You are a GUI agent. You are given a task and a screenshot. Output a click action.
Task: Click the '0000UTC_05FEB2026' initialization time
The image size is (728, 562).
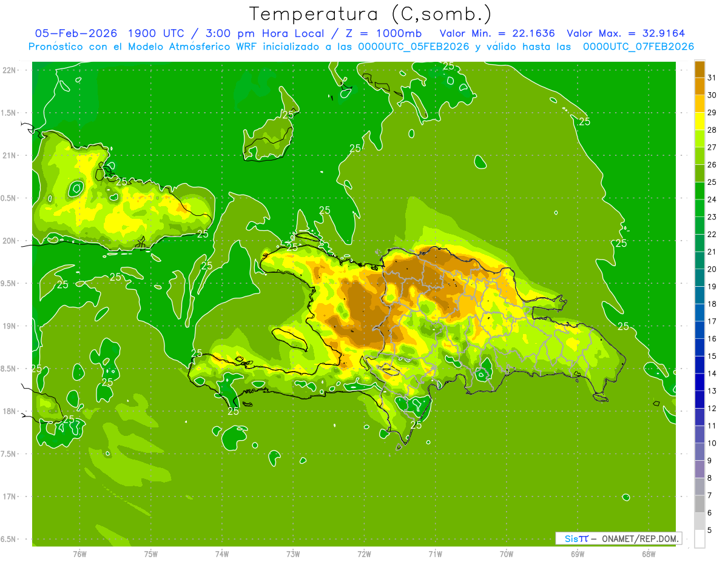click(415, 47)
